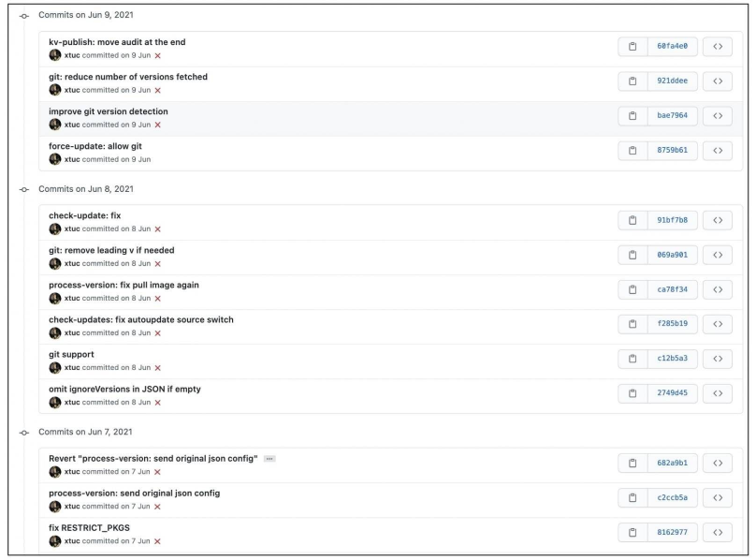Screen dimensions: 756x560
Task: Open commit hash 8759b61
Action: (672, 150)
